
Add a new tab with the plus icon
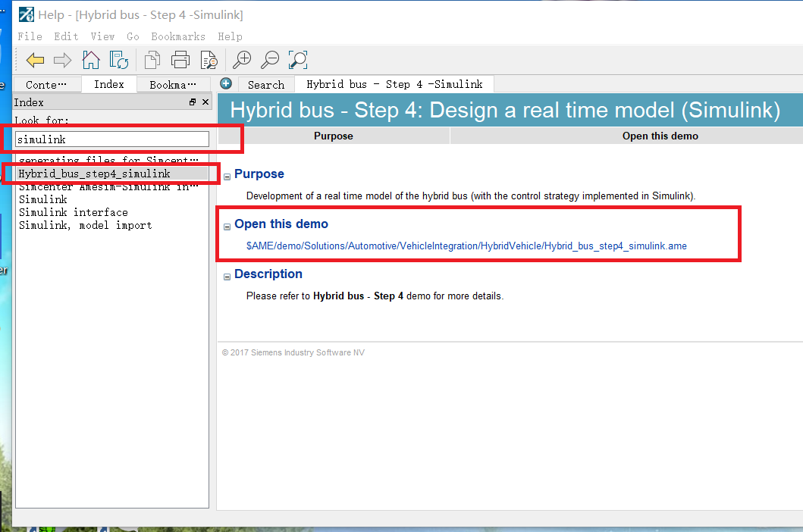point(226,83)
